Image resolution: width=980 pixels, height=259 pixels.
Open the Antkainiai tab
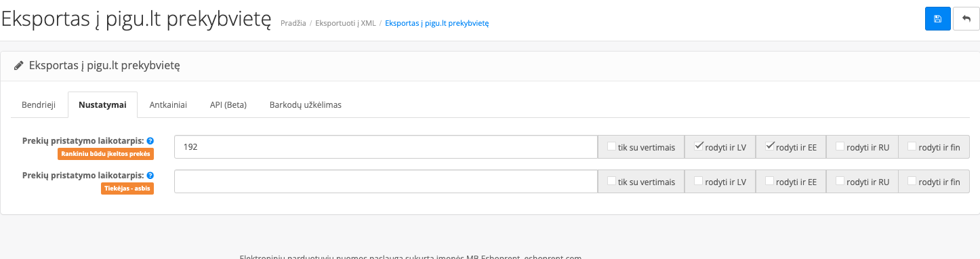168,105
